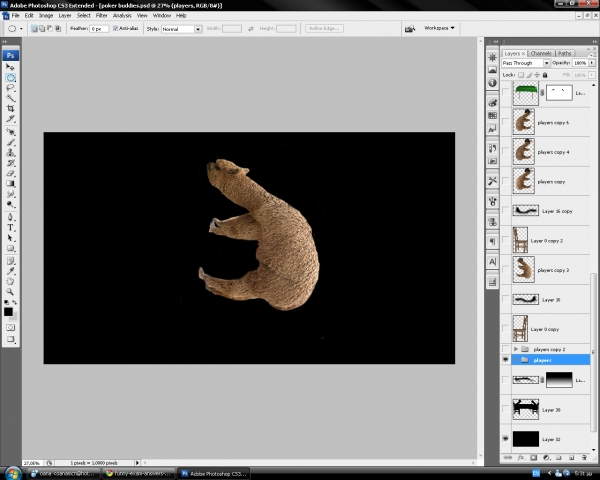Open the Opacity slider arrow

point(592,63)
